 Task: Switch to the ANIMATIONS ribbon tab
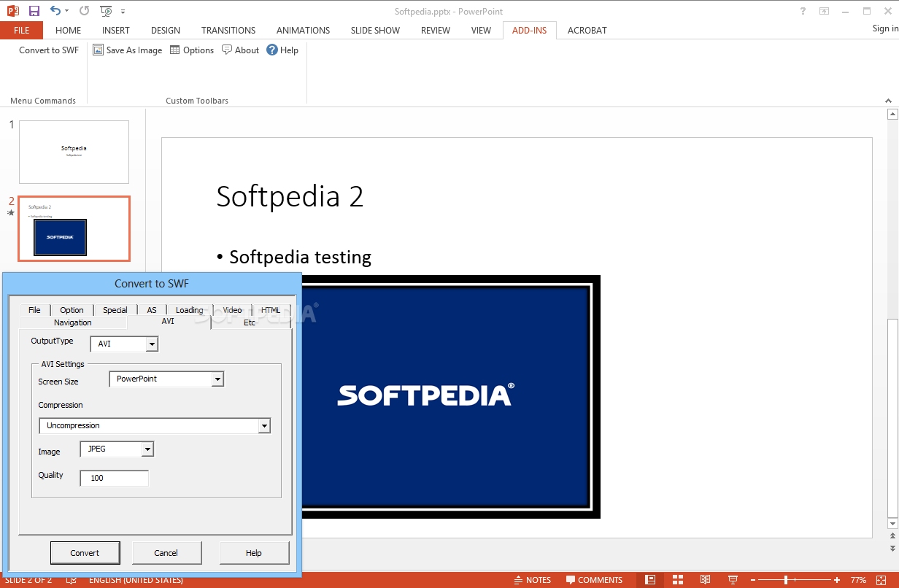coord(303,31)
